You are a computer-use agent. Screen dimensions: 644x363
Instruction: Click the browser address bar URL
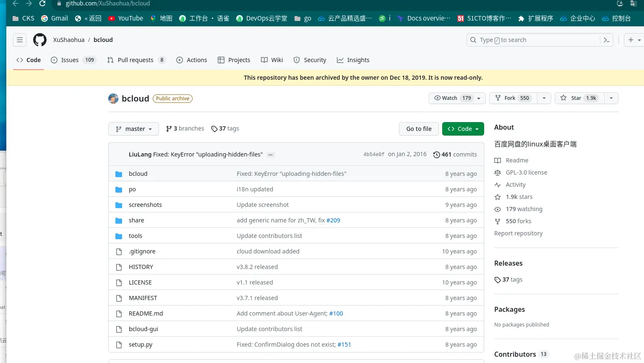pos(108,3)
